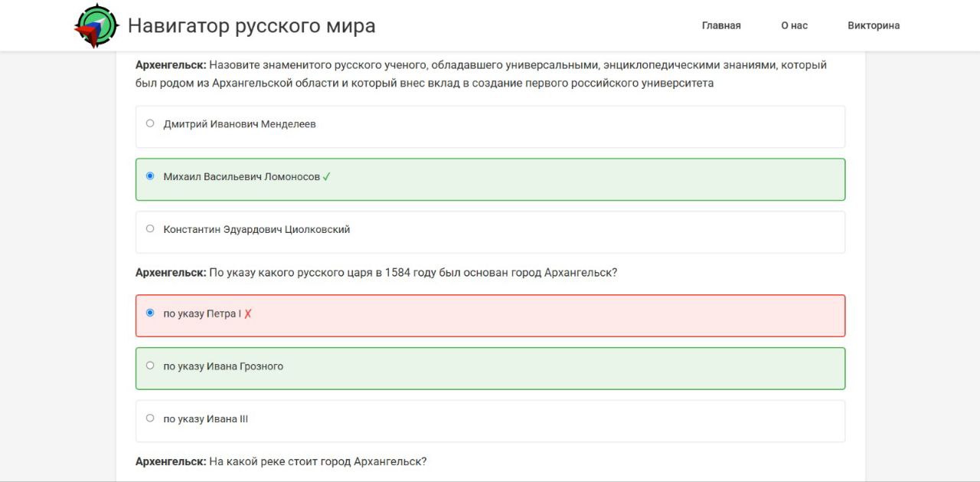The image size is (980, 482).
Task: Click the green checkmark next to Ломоносов
Action: coord(327,177)
